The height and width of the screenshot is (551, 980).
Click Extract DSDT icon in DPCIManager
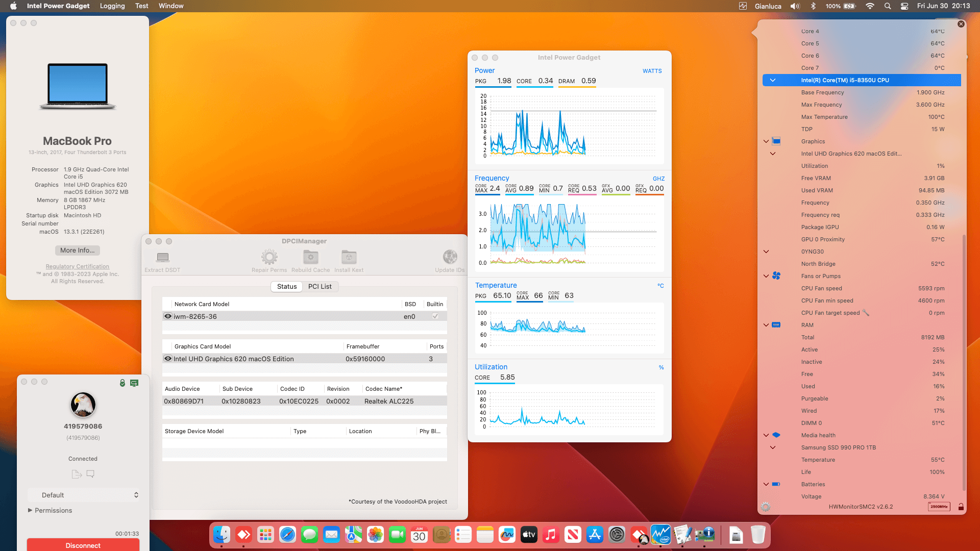[163, 257]
